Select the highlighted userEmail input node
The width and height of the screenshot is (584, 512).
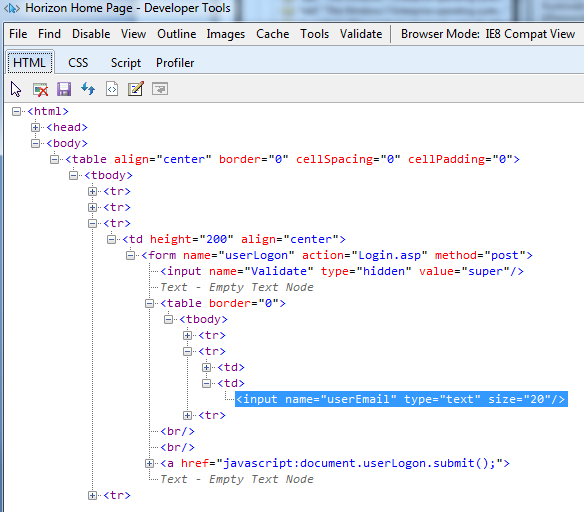pos(401,399)
